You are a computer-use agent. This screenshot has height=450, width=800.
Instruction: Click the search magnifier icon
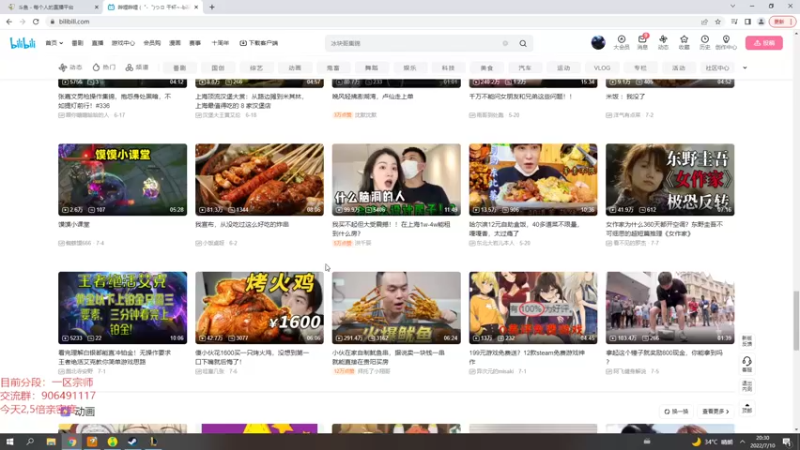[x=523, y=43]
